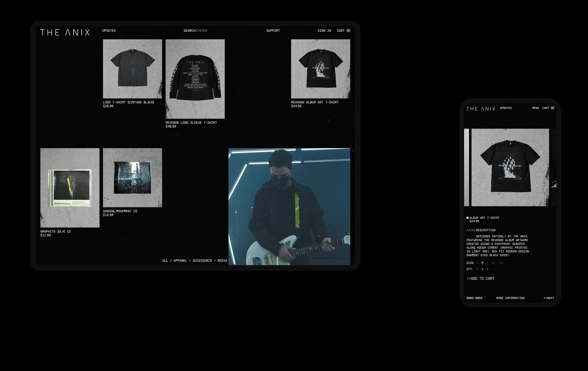Go to the SUPPORT page
Image resolution: width=588 pixels, height=371 pixels.
coord(273,31)
